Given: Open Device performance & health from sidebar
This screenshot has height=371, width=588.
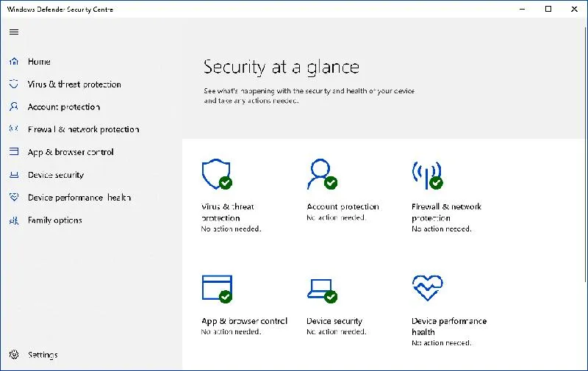Looking at the screenshot, I should tap(79, 198).
